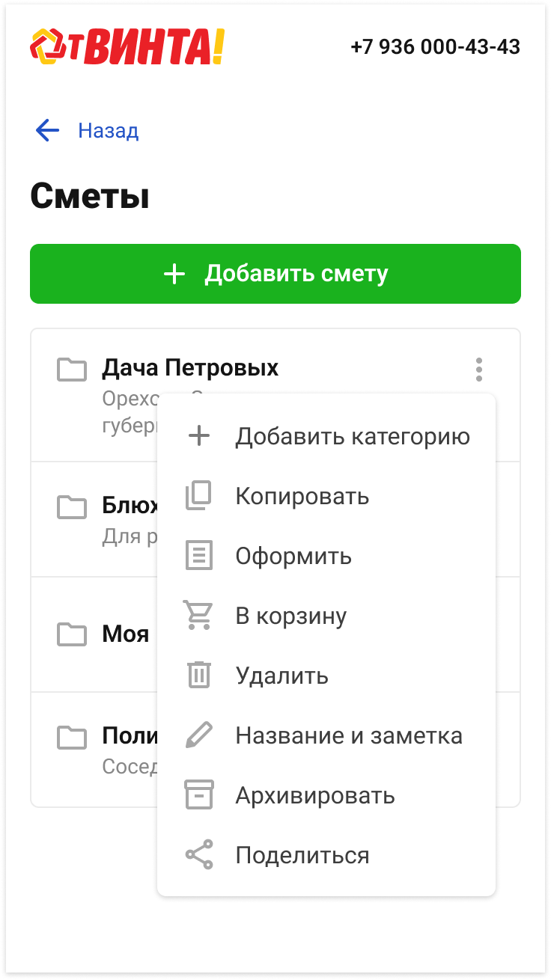Click the share icon in menu
Screen dimensions: 551x980
(x=199, y=855)
